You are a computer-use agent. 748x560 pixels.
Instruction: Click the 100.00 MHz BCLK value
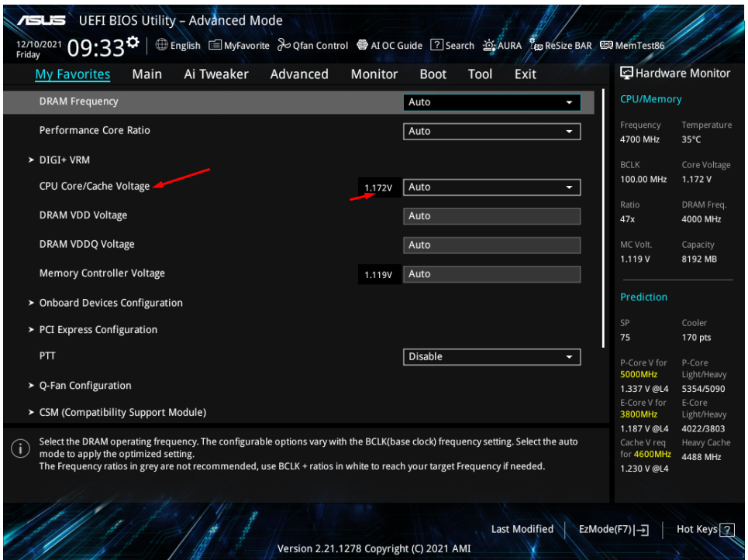point(643,180)
